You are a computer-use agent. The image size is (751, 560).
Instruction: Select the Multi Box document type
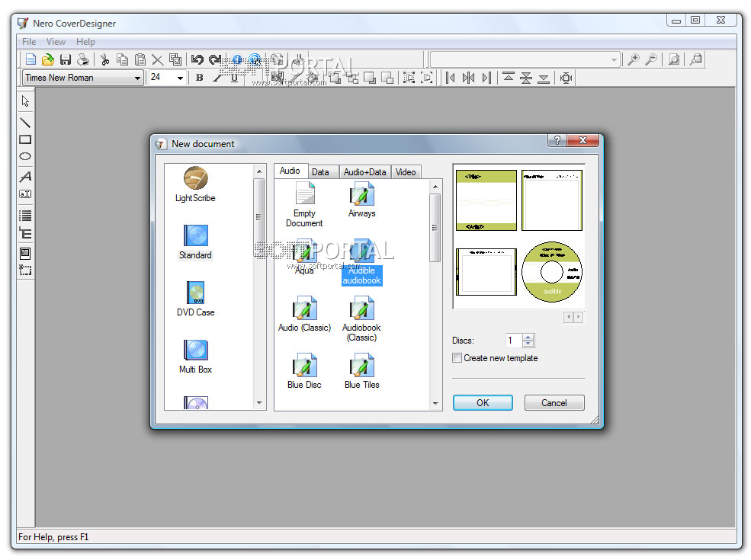pyautogui.click(x=195, y=357)
